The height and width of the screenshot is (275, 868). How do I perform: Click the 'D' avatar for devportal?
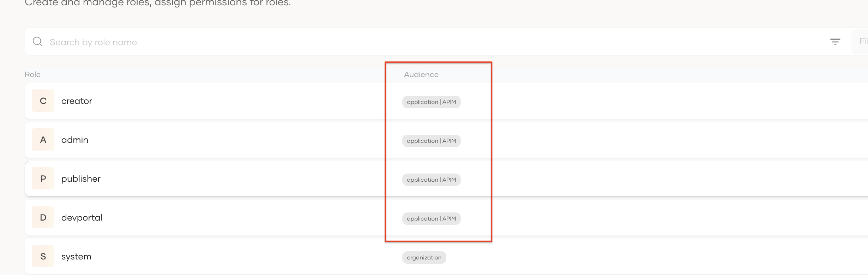[43, 217]
